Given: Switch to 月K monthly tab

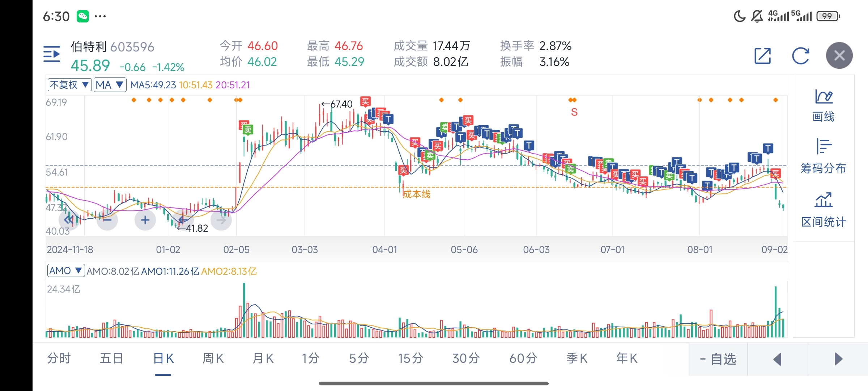Looking at the screenshot, I should point(263,358).
